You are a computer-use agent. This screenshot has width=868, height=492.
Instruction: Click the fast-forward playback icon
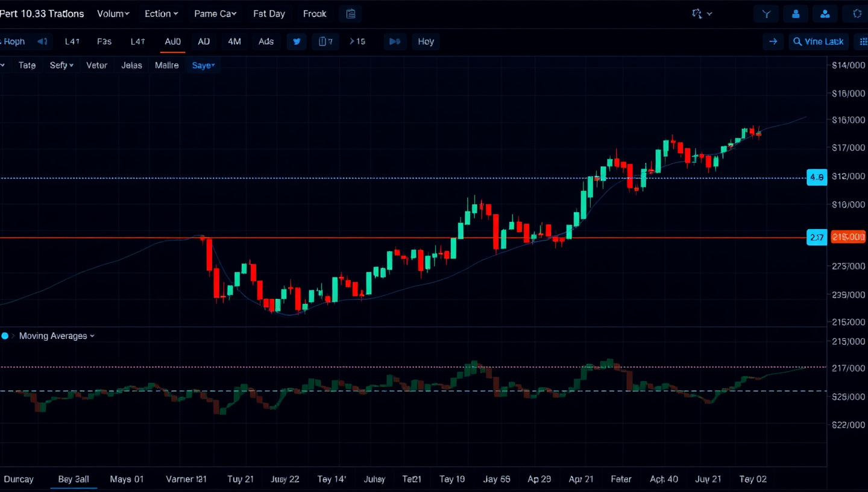click(395, 42)
